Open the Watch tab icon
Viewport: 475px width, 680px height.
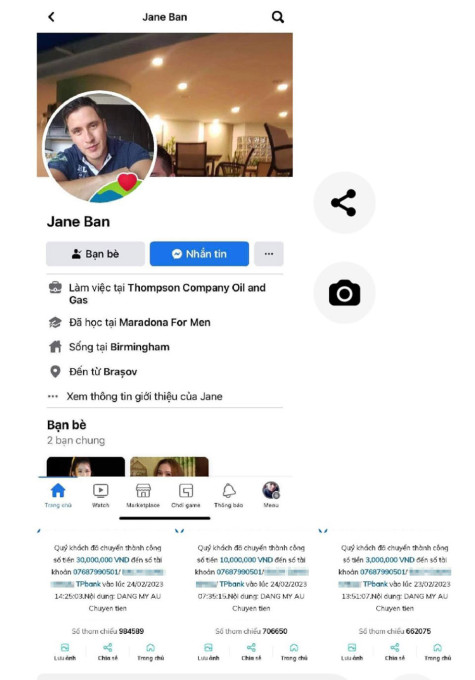click(101, 495)
